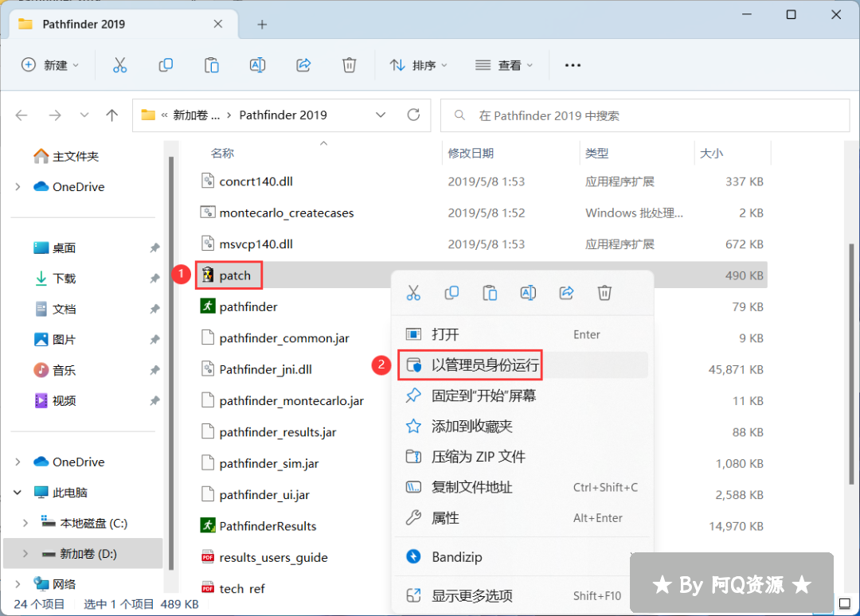Choose 复制文件地址 in the context menu
860x616 pixels.
click(521, 487)
